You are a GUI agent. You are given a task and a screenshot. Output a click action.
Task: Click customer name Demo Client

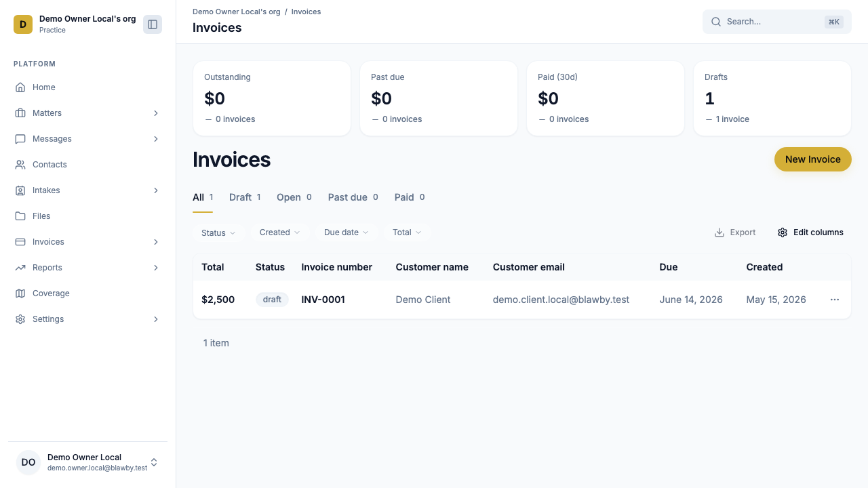tap(423, 300)
